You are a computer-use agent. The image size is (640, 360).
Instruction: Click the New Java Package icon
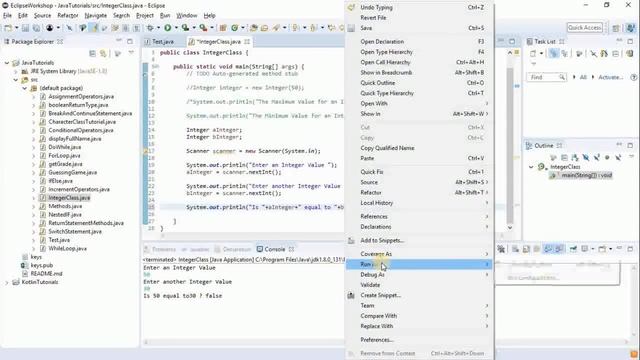[223, 28]
